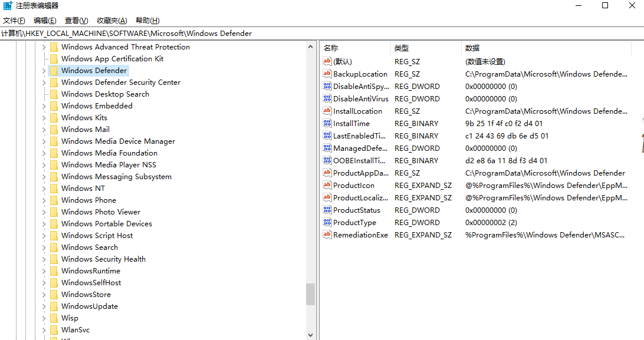The width and height of the screenshot is (644, 340).
Task: Click the DWORD icon beside DisableAntiVirus
Action: [327, 98]
